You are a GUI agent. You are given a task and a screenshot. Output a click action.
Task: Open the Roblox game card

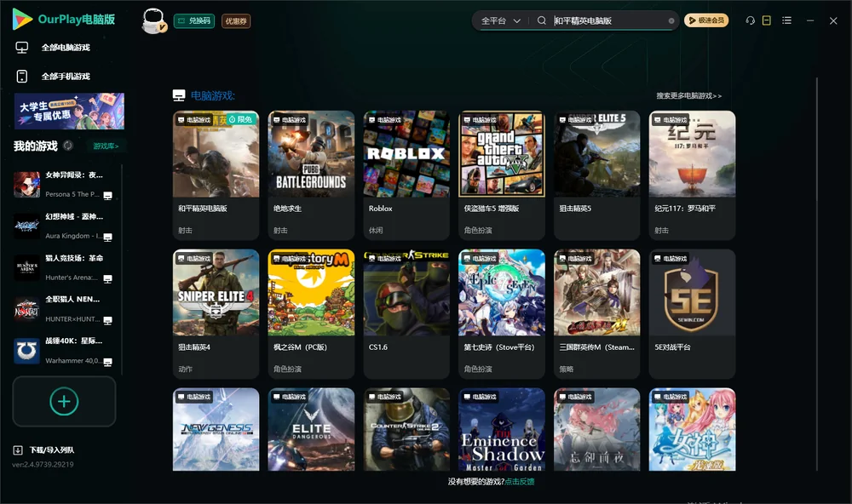406,175
